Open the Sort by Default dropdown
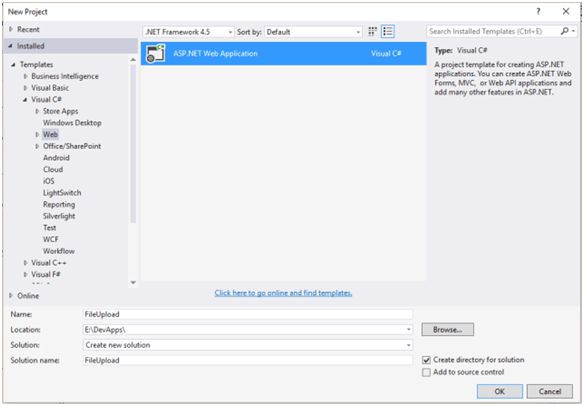The image size is (584, 406). pyautogui.click(x=313, y=32)
